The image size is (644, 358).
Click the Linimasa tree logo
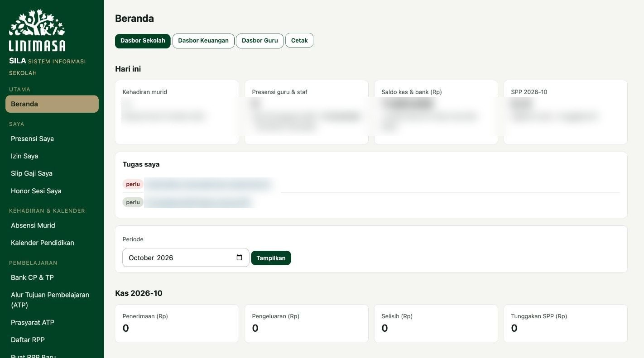pos(37,30)
